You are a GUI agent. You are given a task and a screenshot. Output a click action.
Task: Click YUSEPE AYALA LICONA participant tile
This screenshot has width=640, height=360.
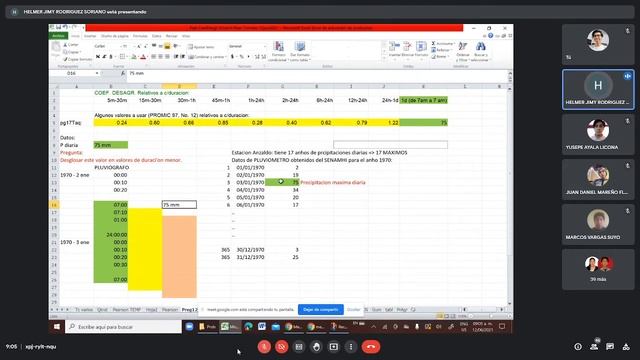point(598,134)
